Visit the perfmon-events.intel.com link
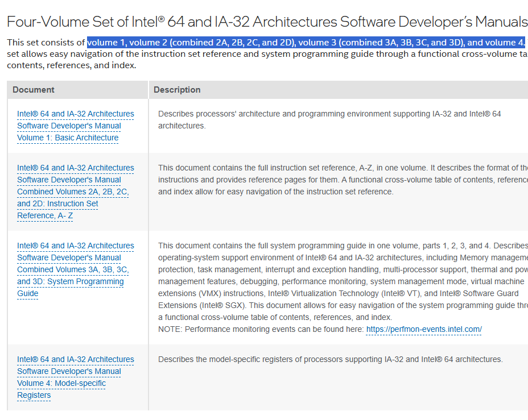 pos(424,329)
